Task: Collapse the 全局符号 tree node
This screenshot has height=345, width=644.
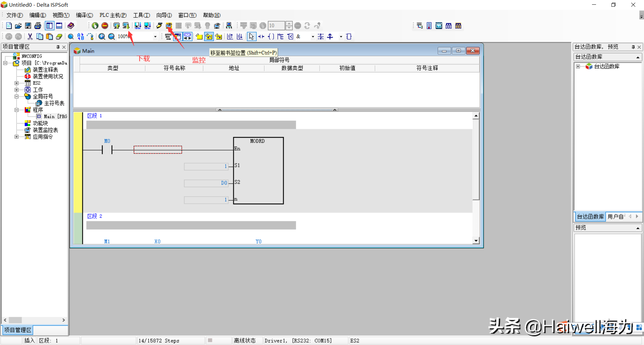Action: point(16,96)
